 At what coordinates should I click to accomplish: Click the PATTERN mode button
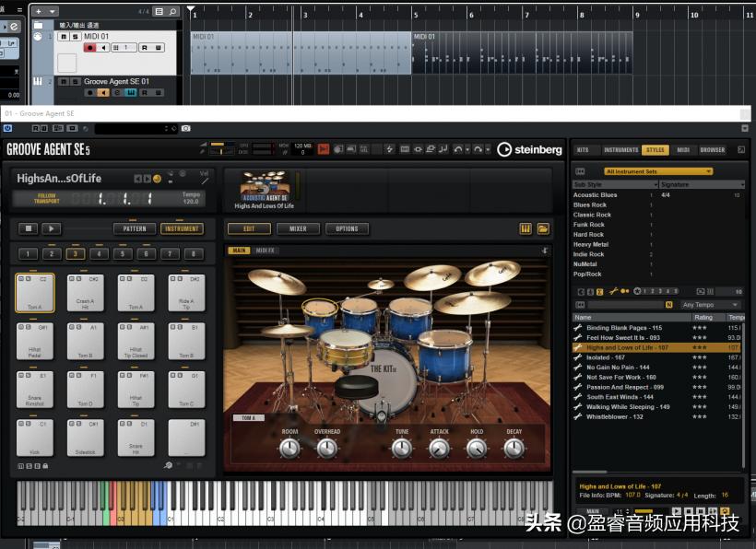point(135,228)
